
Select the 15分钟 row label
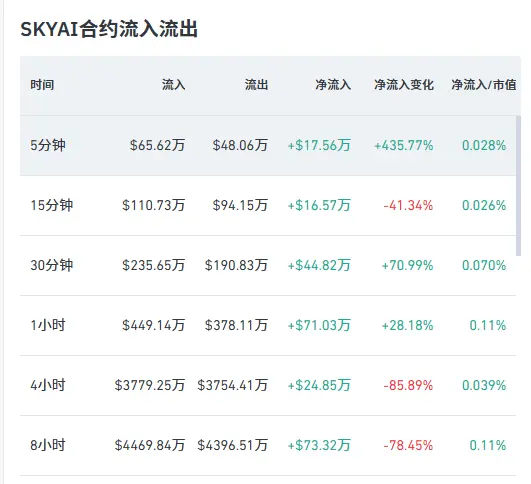click(x=52, y=205)
